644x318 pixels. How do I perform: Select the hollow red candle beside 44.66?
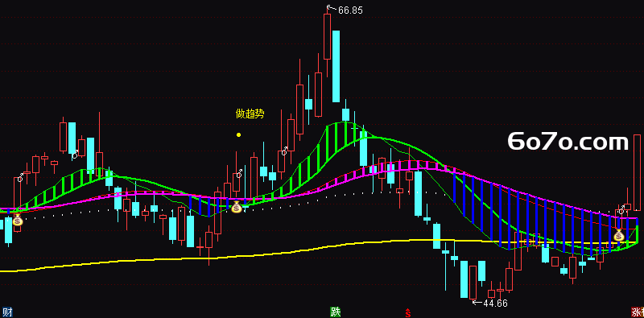pos(473,283)
